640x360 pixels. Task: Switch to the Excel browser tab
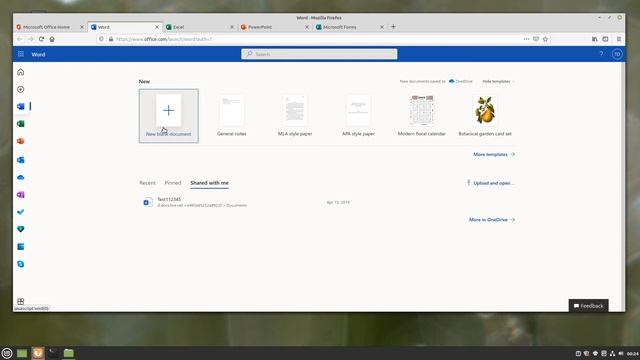click(x=200, y=27)
